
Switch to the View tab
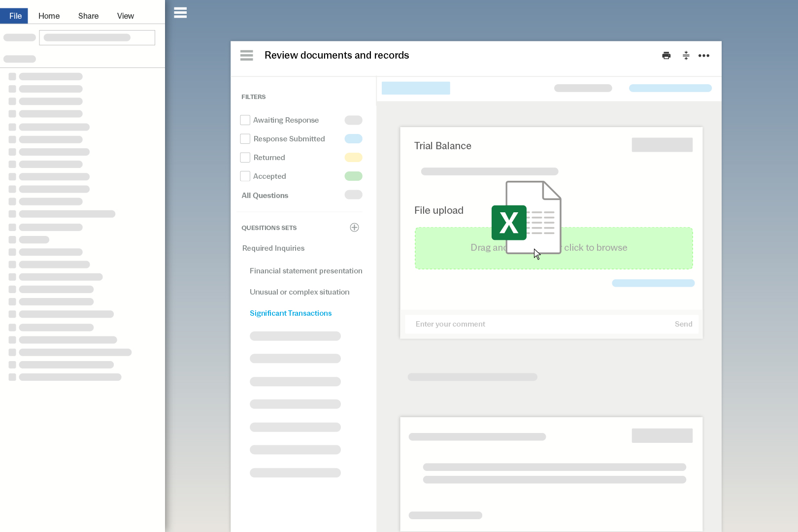[x=125, y=16]
